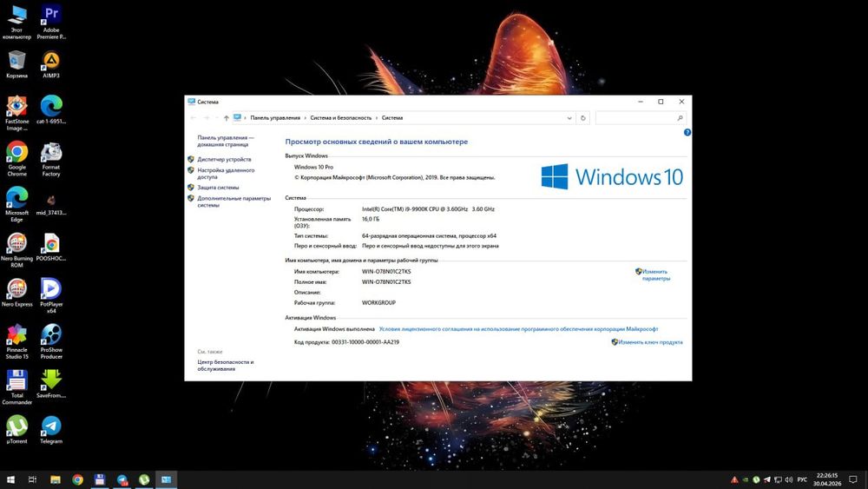The image size is (868, 489).
Task: Open Chrome from the taskbar
Action: (77, 479)
